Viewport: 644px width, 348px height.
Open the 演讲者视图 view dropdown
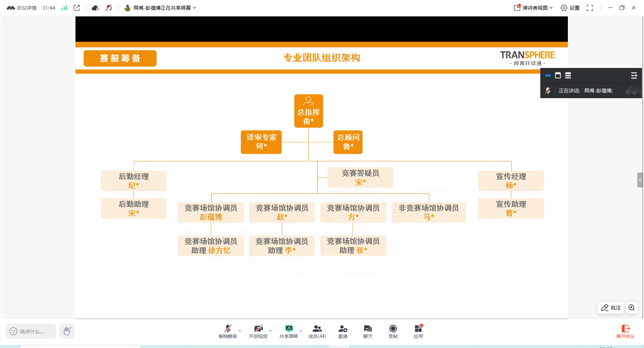[x=533, y=8]
